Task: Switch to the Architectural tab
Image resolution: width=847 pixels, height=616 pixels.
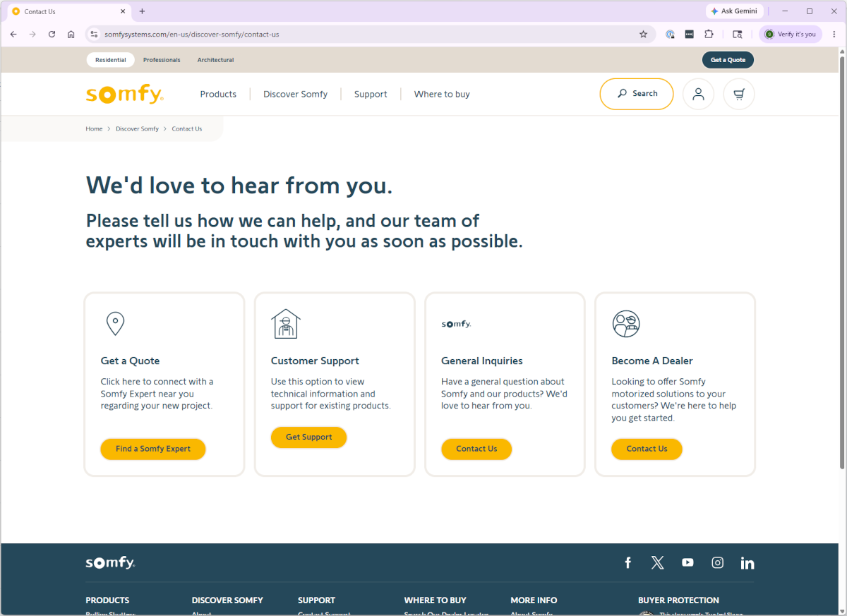Action: click(215, 60)
